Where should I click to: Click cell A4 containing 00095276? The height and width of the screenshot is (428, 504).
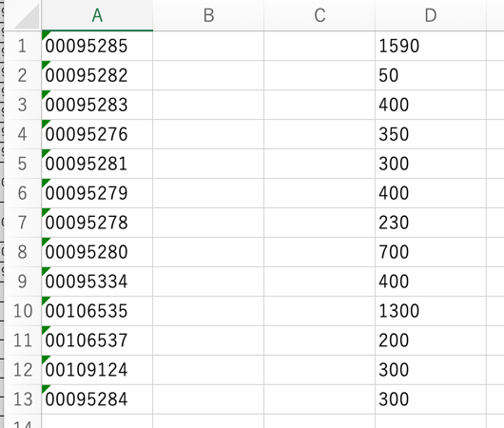tap(97, 134)
